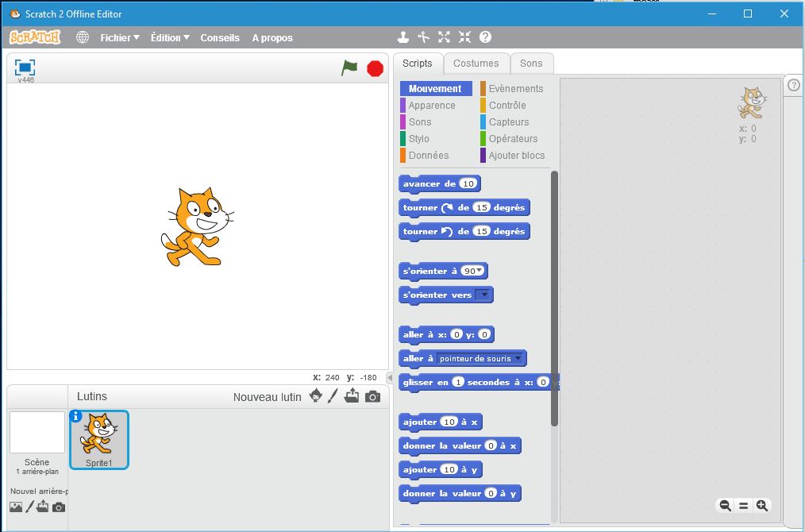805x532 pixels.
Task: Click the ajouter 10 à y block
Action: point(441,469)
